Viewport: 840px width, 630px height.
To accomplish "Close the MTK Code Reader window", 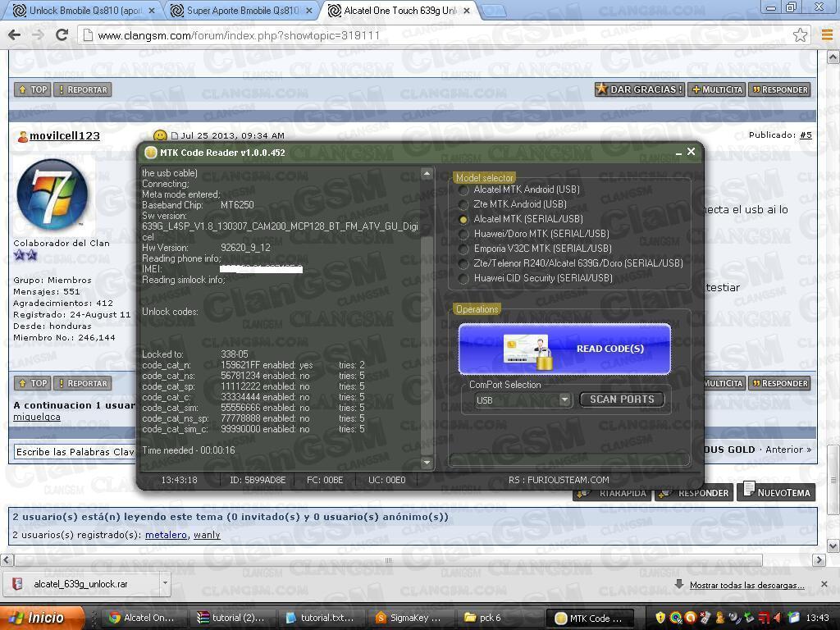I will 691,152.
